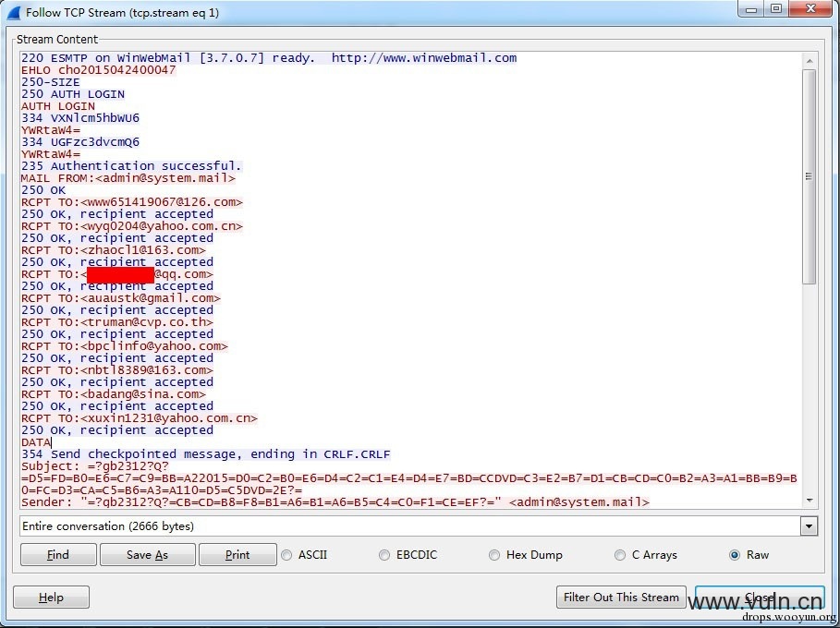840x628 pixels.
Task: Minimize the Follow TCP Stream window
Action: [x=749, y=9]
